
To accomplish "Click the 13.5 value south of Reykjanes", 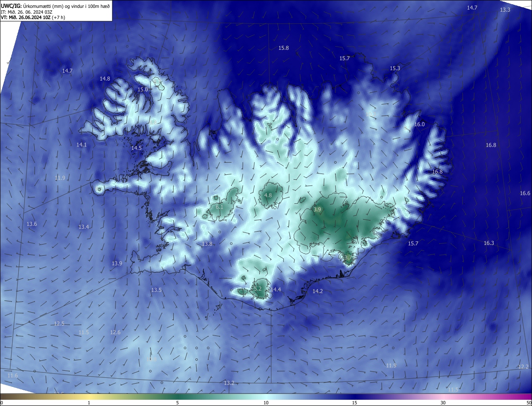I will [156, 290].
